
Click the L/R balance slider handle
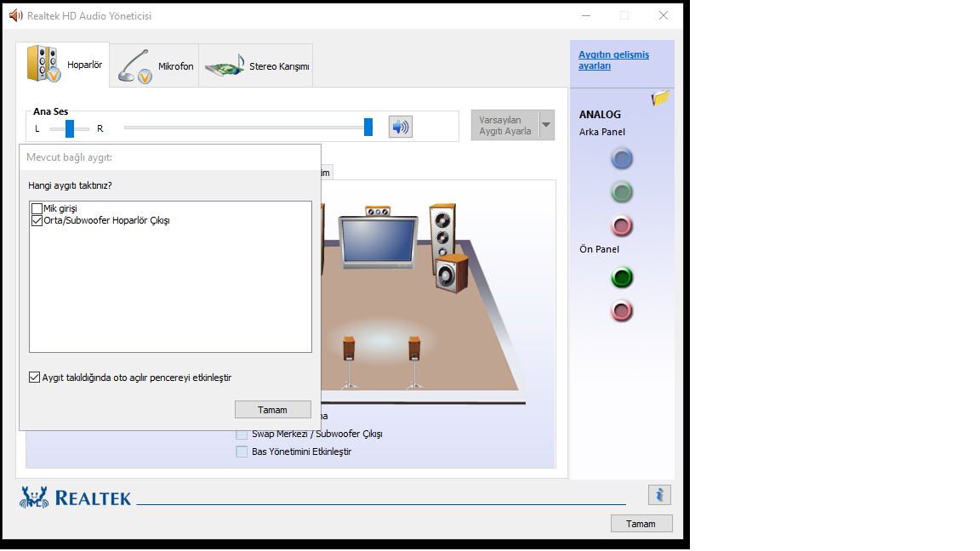(x=70, y=128)
